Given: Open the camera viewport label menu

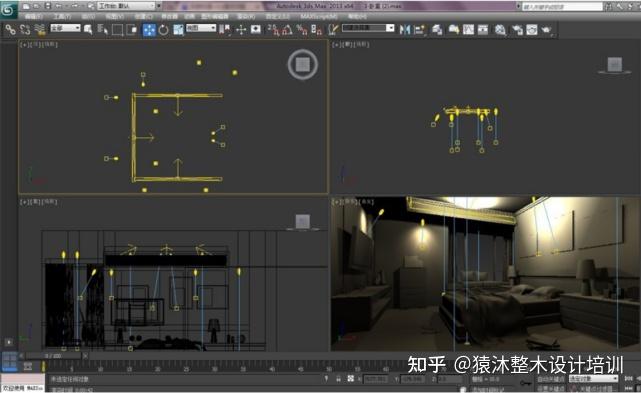Looking at the screenshot, I should (x=353, y=202).
